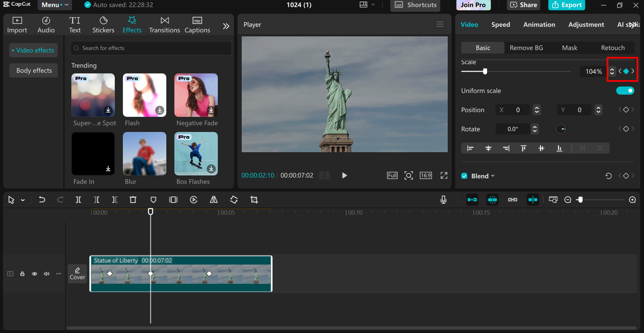Open the selection tool dropdown
The image size is (644, 333).
click(23, 200)
